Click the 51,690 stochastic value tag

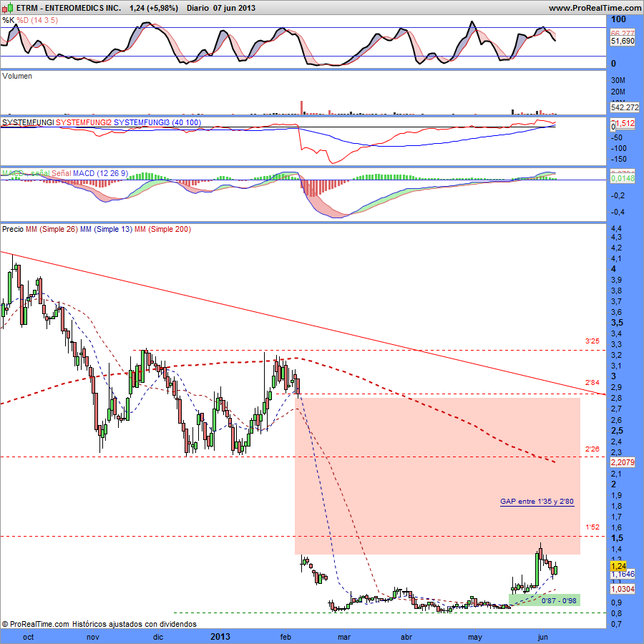(x=623, y=41)
